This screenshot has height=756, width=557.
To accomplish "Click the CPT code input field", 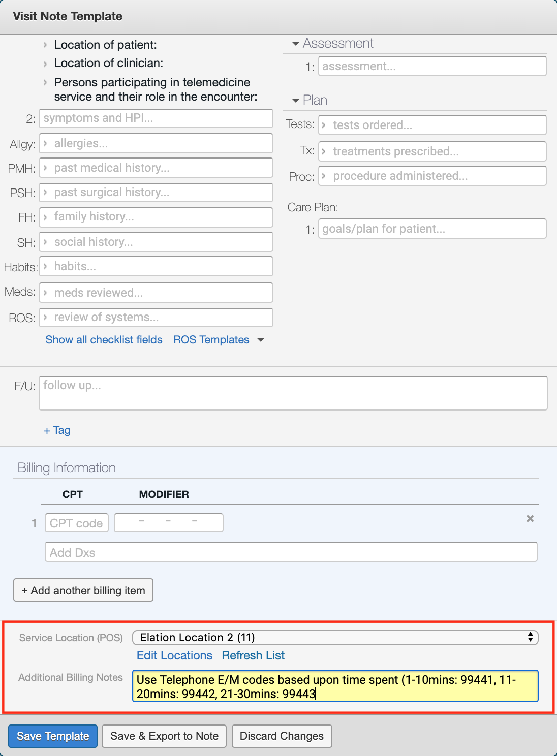I will [x=76, y=522].
